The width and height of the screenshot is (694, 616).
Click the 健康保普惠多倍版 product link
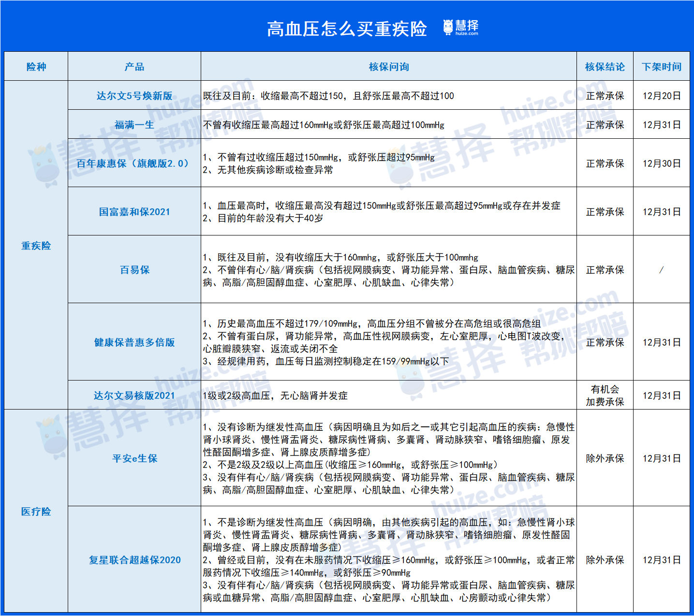pos(134,342)
